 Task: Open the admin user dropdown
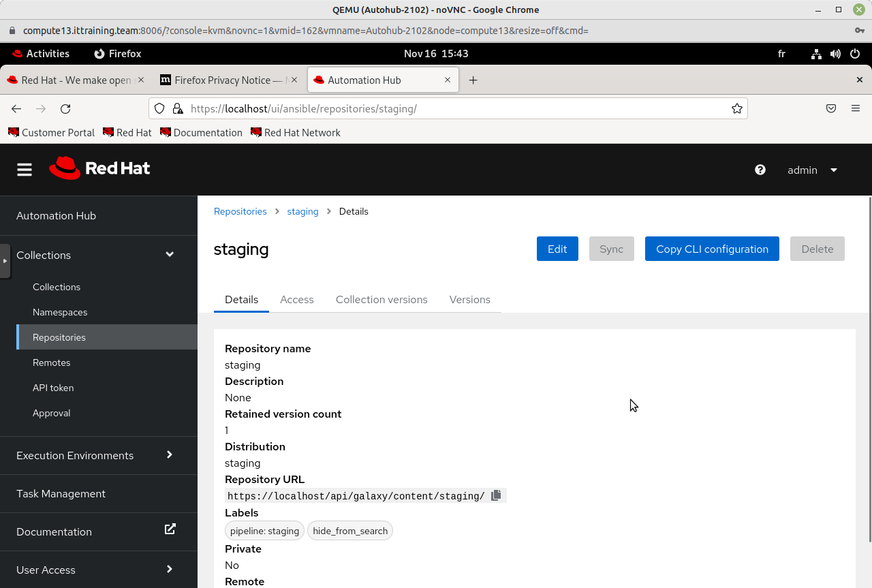(813, 170)
